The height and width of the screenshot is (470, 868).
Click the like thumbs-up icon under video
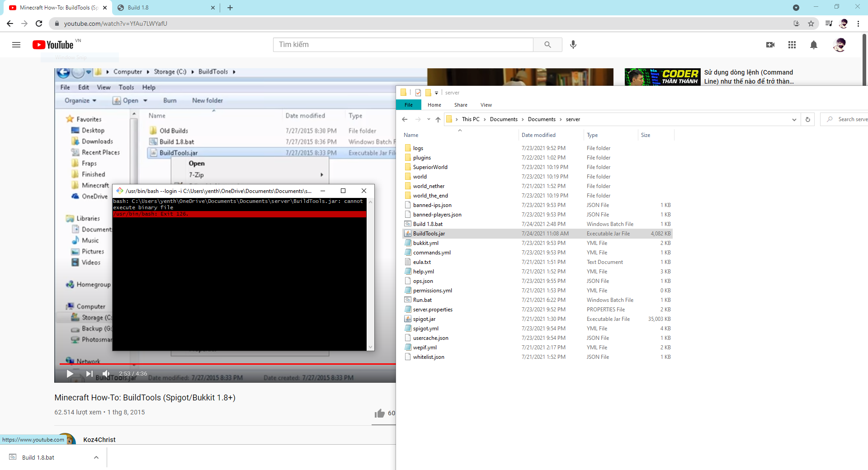[x=379, y=413]
